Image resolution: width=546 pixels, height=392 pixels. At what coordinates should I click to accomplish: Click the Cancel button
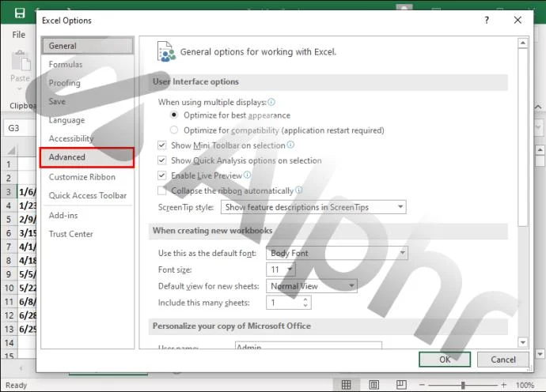point(502,360)
